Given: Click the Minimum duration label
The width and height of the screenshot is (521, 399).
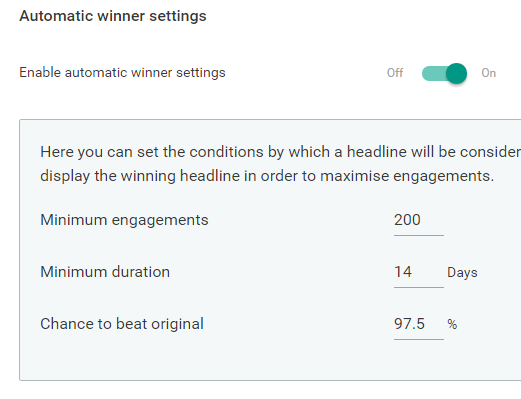Looking at the screenshot, I should click(x=105, y=272).
